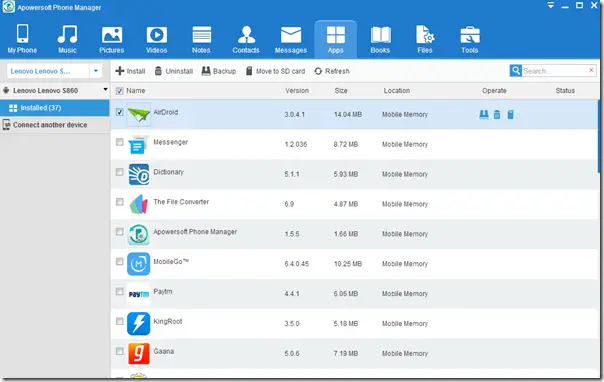Switch to the Messages tab
The width and height of the screenshot is (604, 382).
291,39
